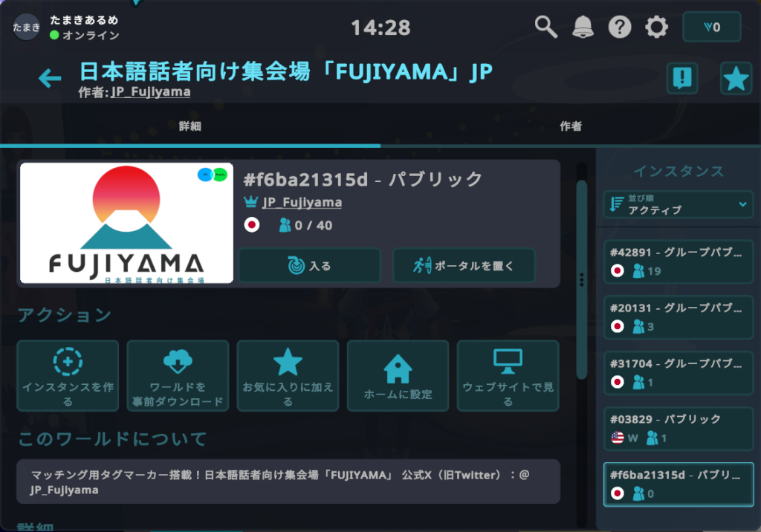The image size is (761, 532).
Task: Click インスタンスを作る action button
Action: tap(68, 375)
